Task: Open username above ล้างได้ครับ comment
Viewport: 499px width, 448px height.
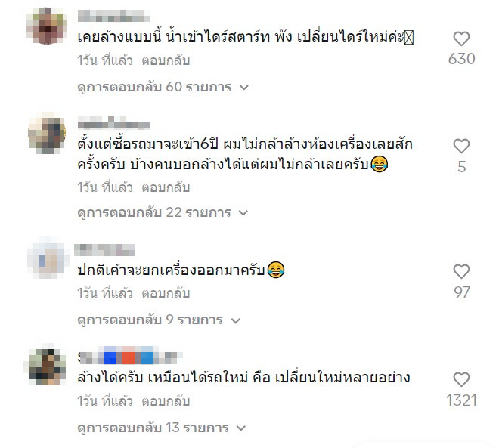Action: point(131,356)
